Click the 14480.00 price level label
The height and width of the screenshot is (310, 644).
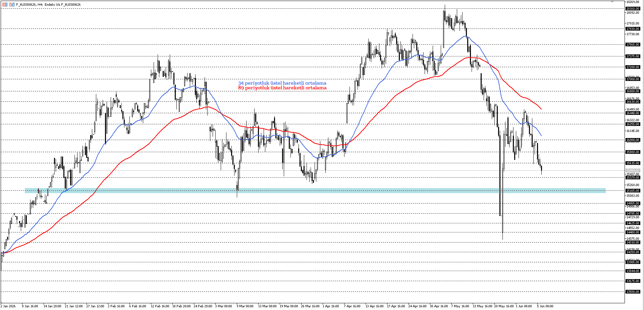point(633,232)
